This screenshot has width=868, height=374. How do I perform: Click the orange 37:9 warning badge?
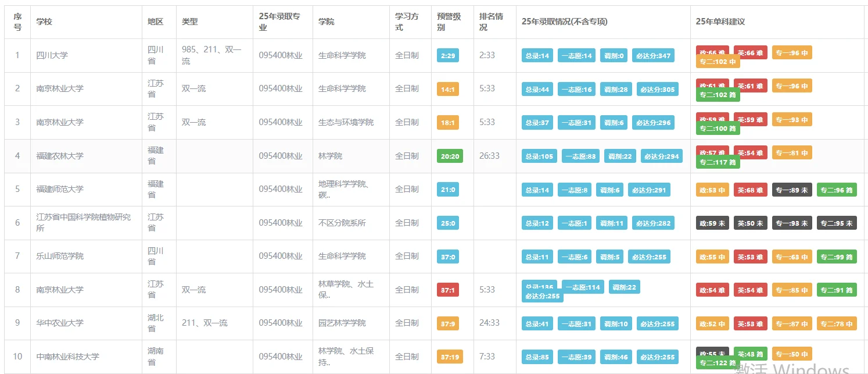click(448, 324)
